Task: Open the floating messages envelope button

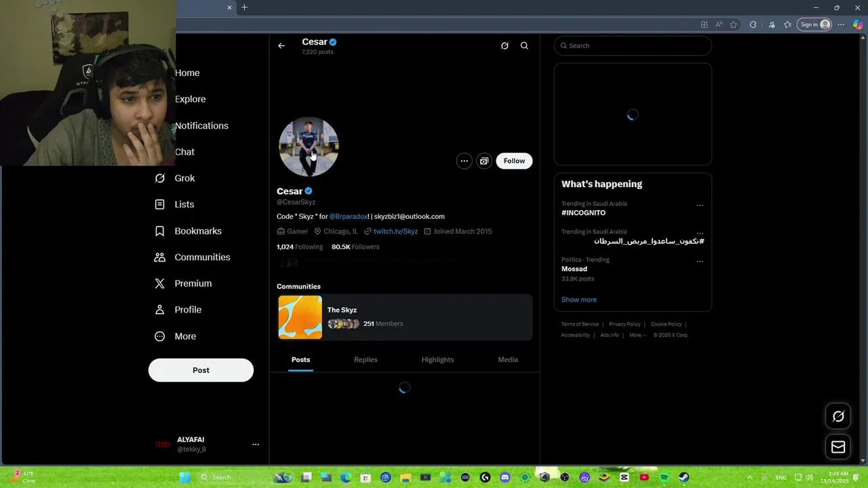Action: pyautogui.click(x=838, y=447)
